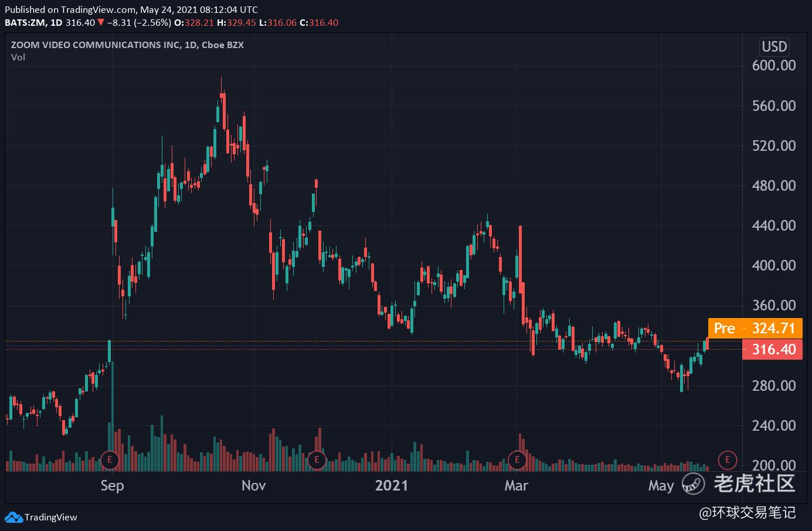Click the high value H:329.45
This screenshot has width=812, height=531.
click(236, 23)
